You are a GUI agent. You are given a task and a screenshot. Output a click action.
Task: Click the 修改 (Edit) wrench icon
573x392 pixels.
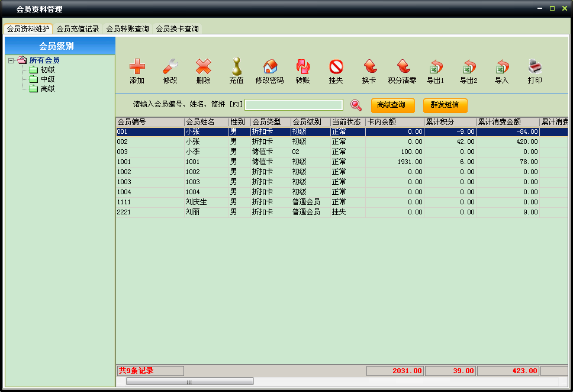[x=170, y=68]
